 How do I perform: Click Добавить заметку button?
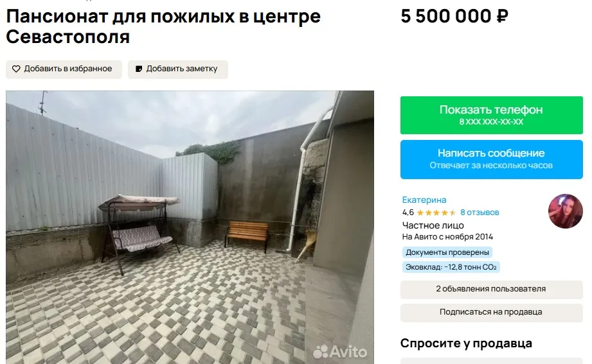(178, 69)
